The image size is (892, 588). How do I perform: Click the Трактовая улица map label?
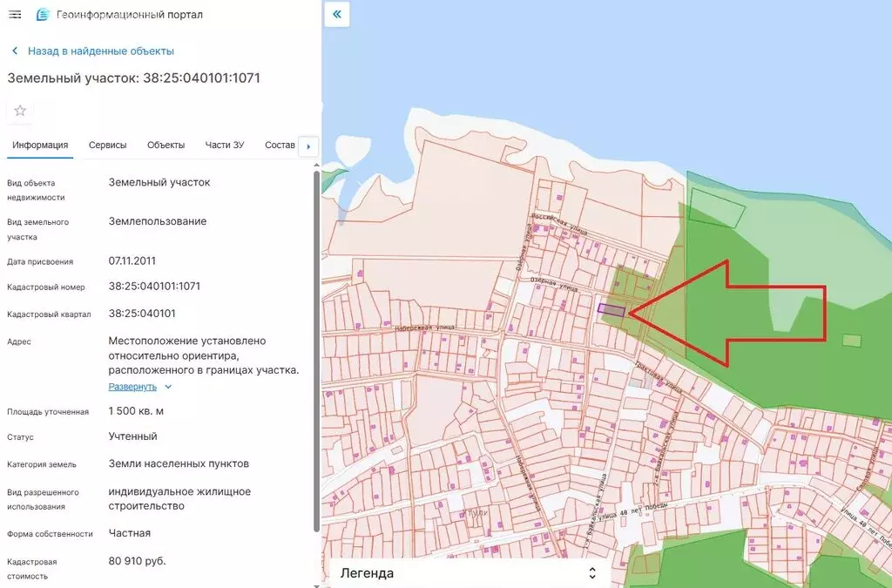pyautogui.click(x=658, y=376)
